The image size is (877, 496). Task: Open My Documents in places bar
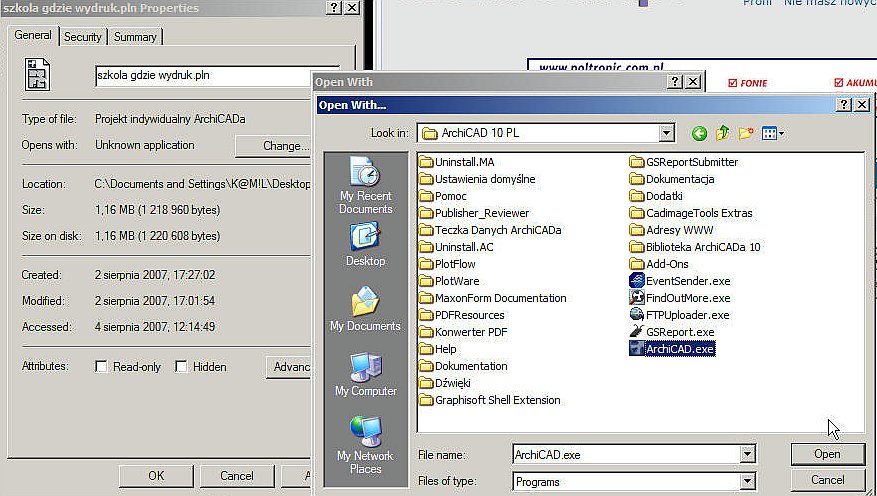pos(365,309)
